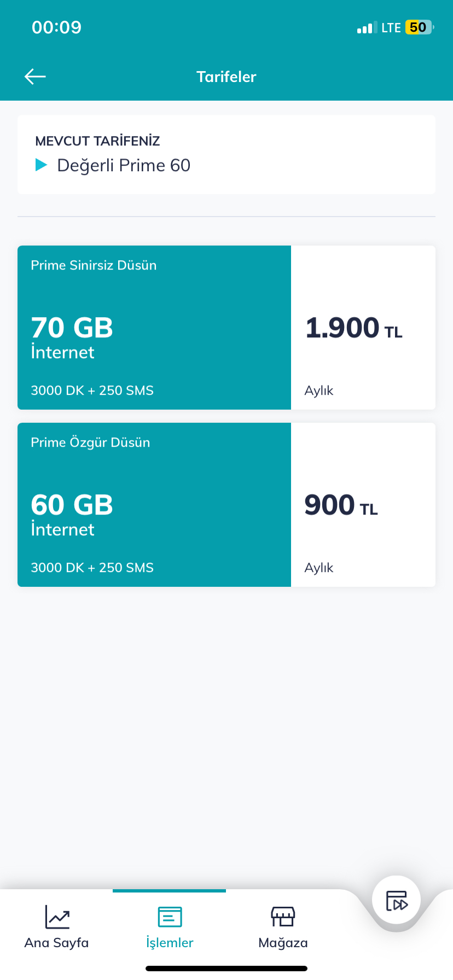Tap the LTE signal bars icon

[x=367, y=28]
